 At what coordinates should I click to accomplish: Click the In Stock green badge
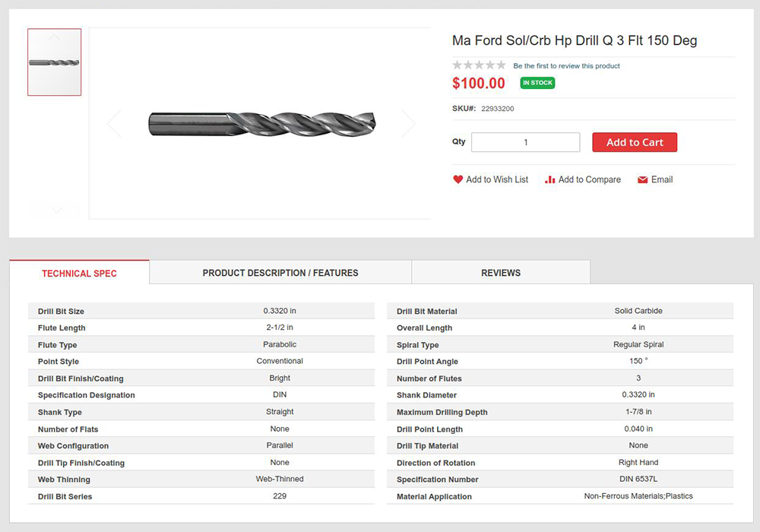(537, 83)
